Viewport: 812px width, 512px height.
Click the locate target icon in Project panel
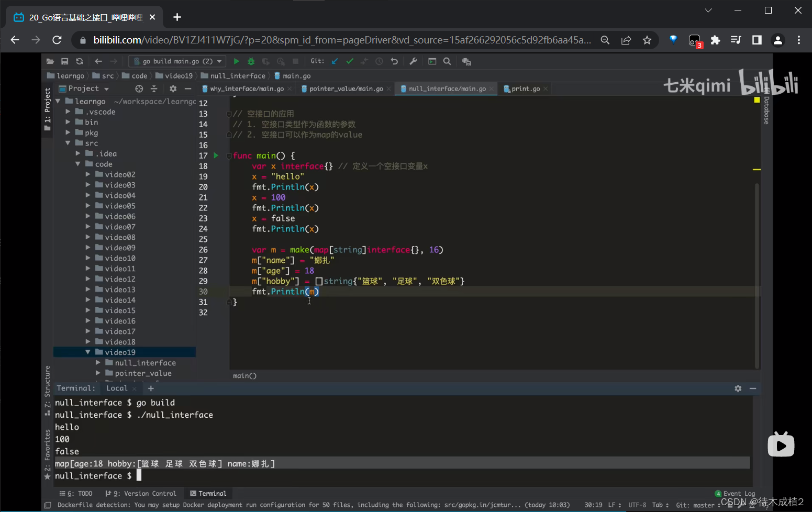(139, 88)
